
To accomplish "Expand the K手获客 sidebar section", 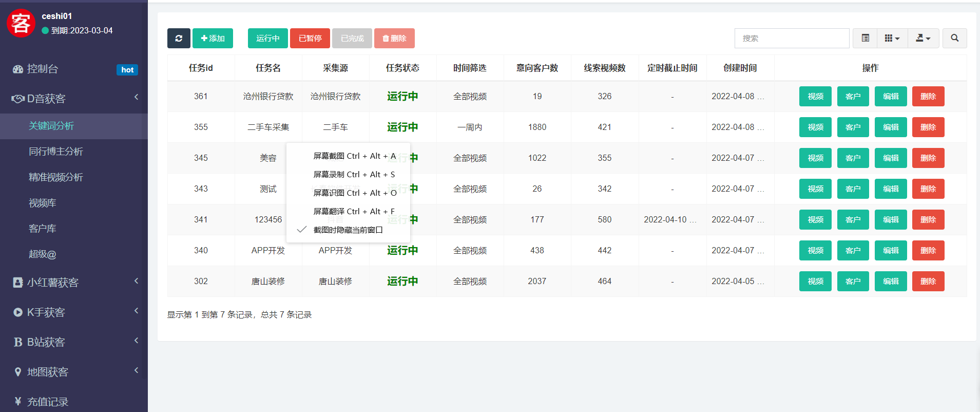I will coord(74,312).
